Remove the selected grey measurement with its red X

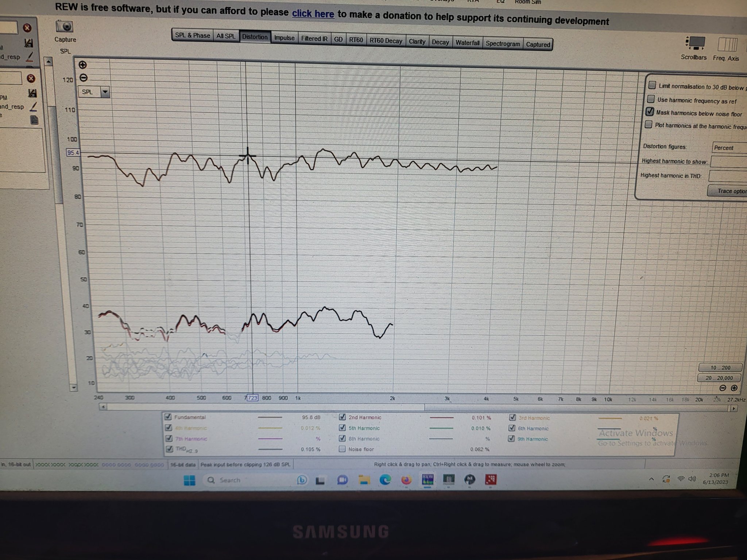click(27, 28)
